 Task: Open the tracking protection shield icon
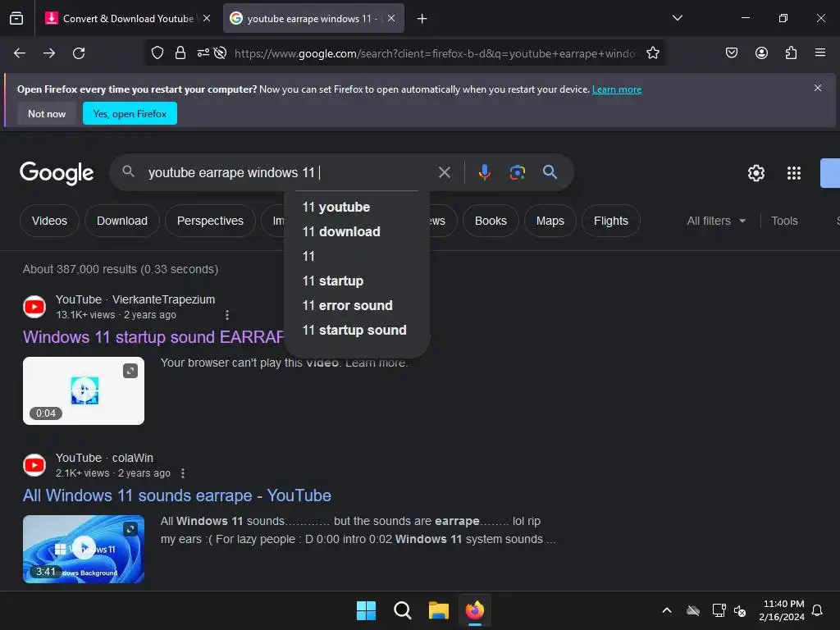157,53
